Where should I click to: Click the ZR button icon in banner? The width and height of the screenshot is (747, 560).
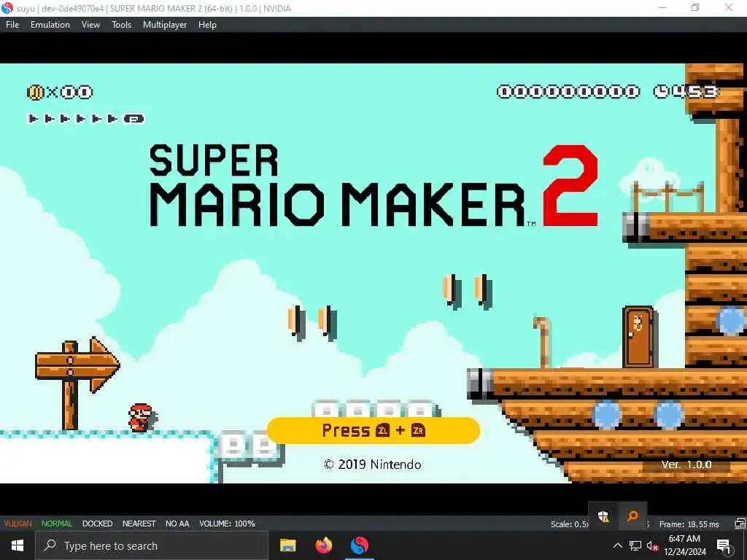[418, 430]
